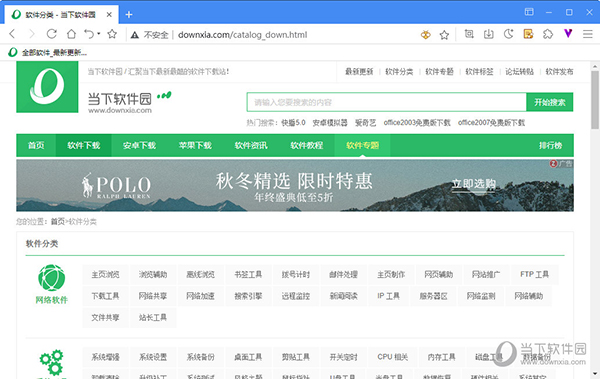Open the 全部软件 bookmark in bookmarks bar
Viewport: 600px width, 379px height.
coord(48,52)
